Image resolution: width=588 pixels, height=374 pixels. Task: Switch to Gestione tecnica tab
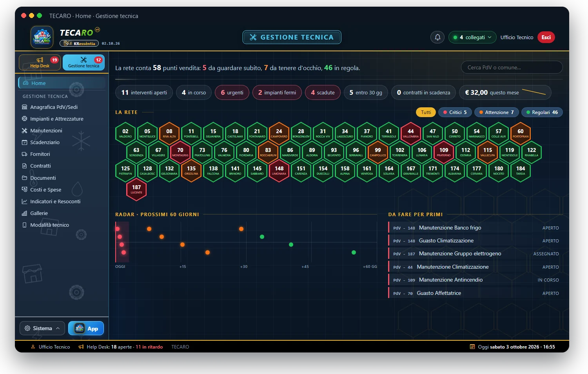[x=83, y=62]
